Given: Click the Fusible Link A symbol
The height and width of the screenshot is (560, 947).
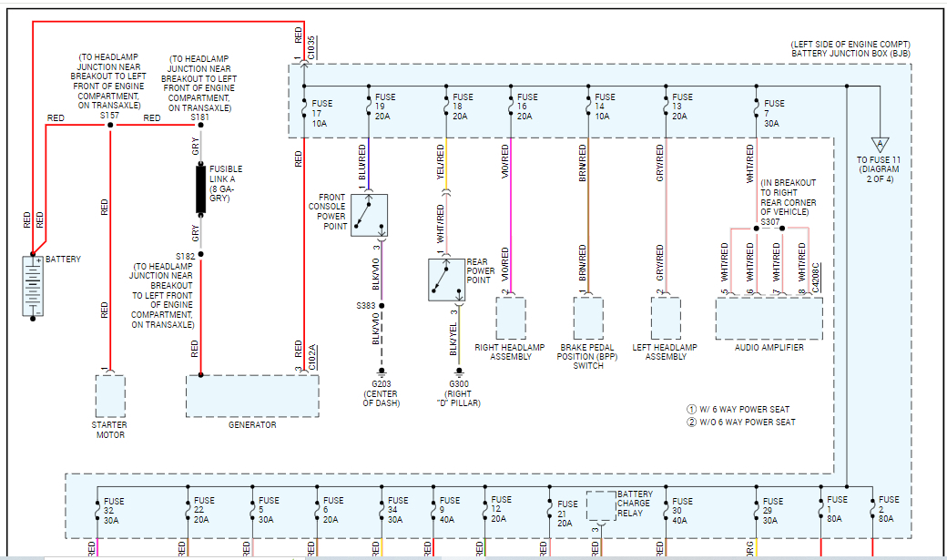Looking at the screenshot, I should pos(200,189).
